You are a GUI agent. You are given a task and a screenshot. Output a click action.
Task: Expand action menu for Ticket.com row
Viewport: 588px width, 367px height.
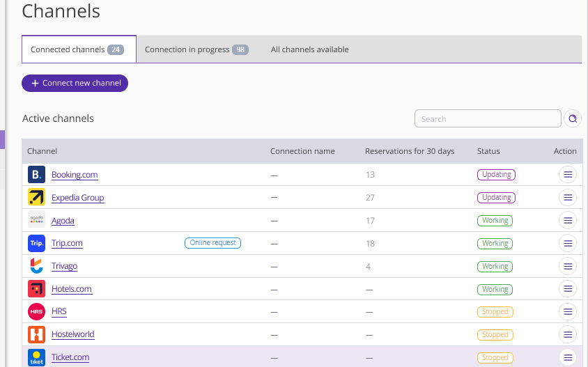[x=568, y=357]
